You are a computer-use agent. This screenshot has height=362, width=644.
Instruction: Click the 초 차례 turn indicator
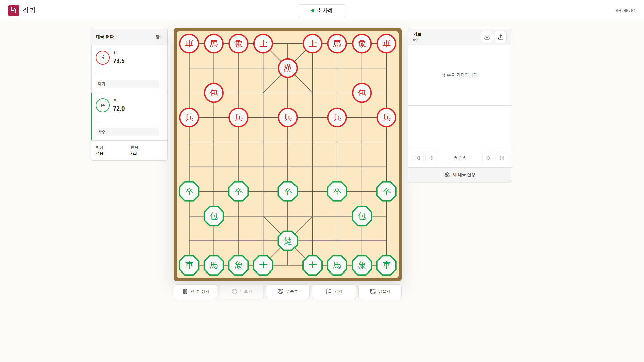coord(322,11)
